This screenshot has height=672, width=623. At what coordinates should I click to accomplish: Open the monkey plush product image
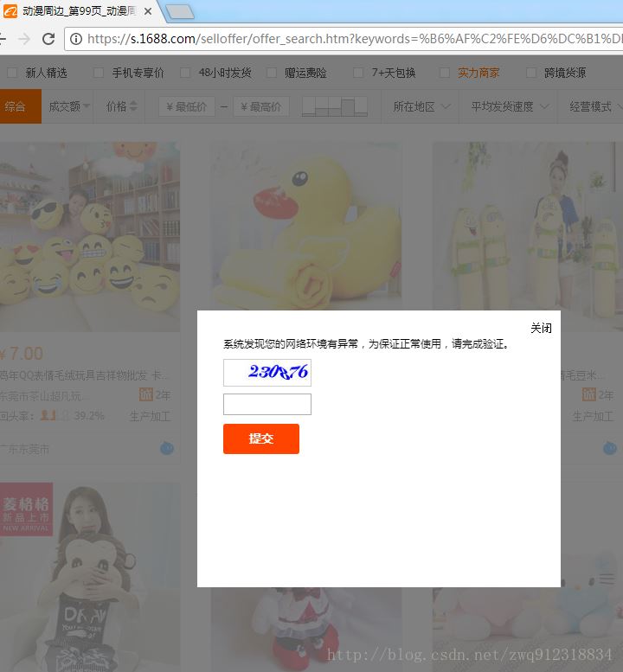(90, 577)
